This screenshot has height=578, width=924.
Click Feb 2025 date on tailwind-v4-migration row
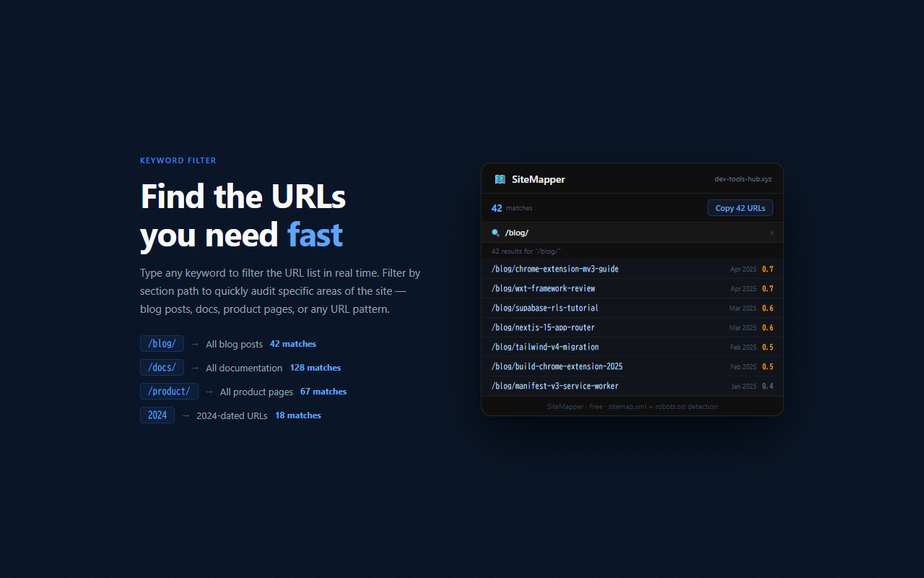(x=744, y=348)
